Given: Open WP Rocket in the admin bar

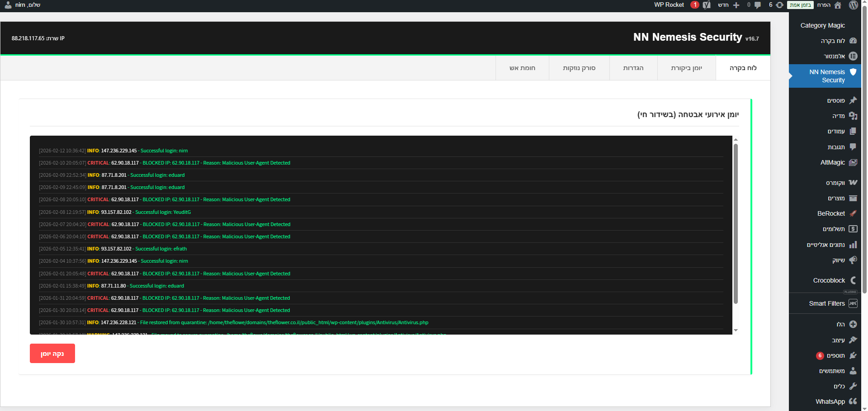Looking at the screenshot, I should click(x=669, y=5).
